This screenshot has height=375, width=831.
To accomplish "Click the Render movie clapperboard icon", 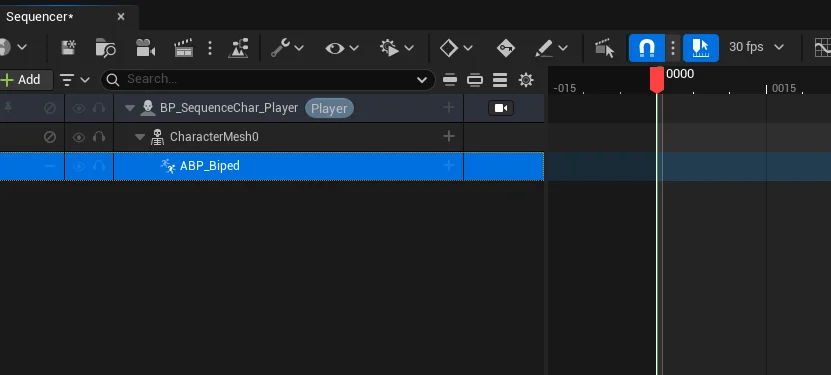I will tap(183, 48).
